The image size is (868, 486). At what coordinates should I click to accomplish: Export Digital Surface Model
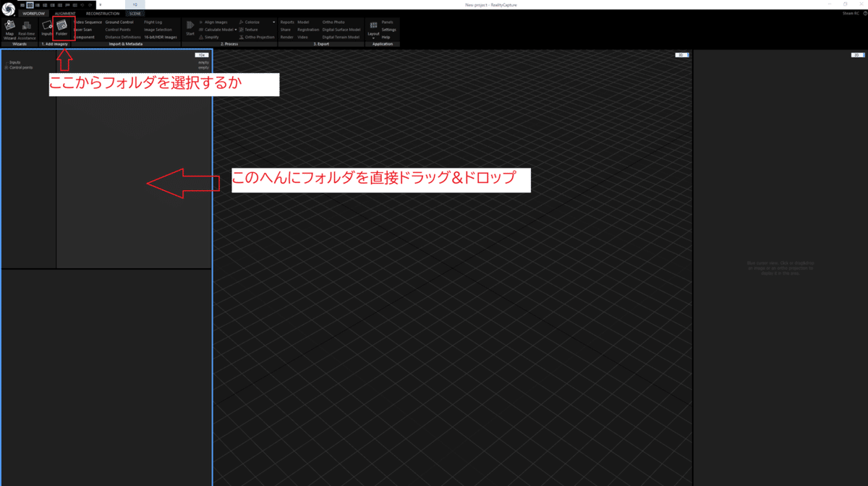tap(341, 30)
